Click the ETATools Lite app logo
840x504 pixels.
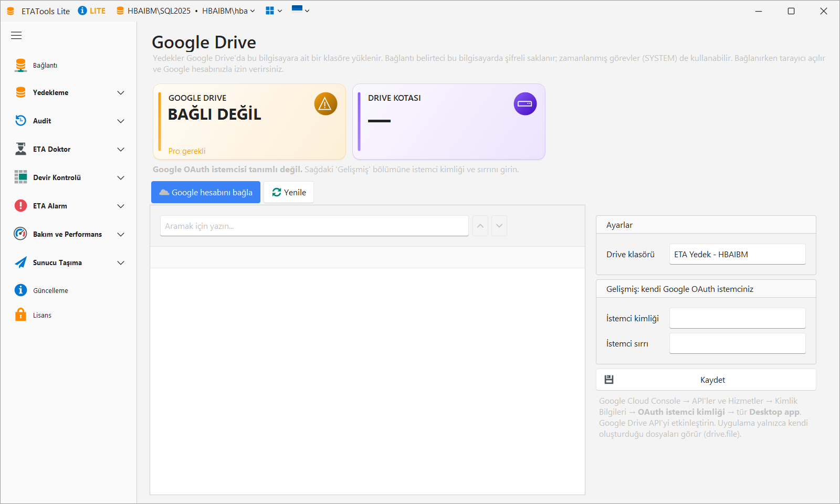(10, 11)
